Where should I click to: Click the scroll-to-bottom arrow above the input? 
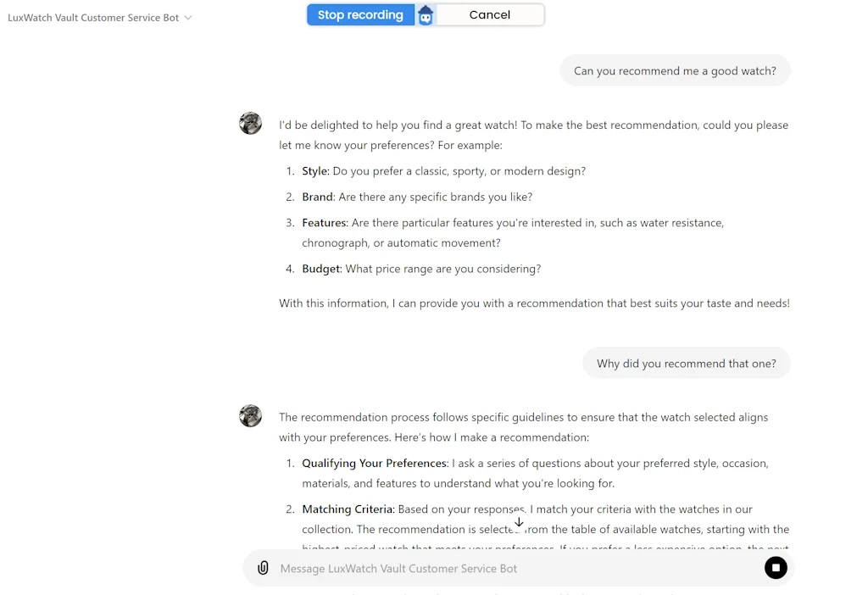point(519,522)
